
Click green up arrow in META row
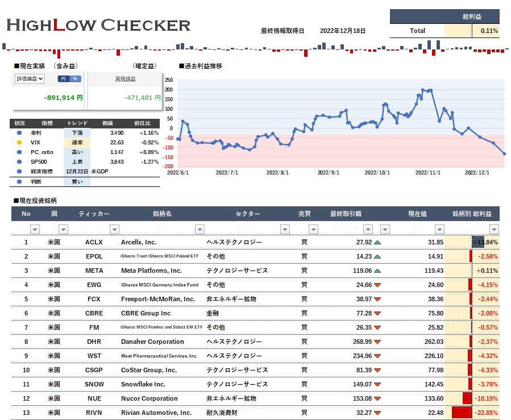(377, 271)
